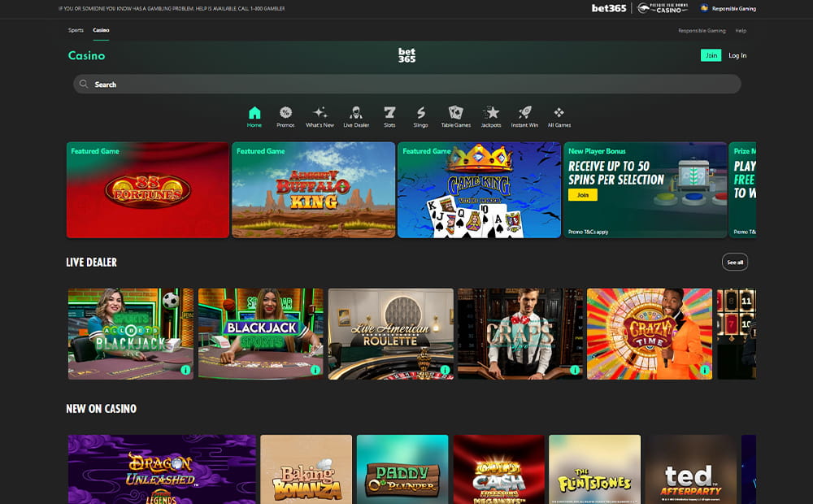Click the bet365 logo in top bar
Screen dimensions: 813x504
coord(609,8)
